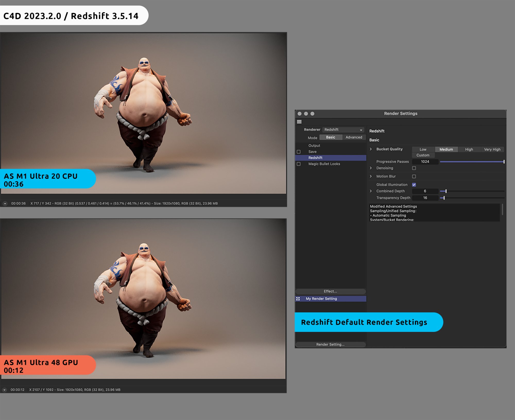Viewport: 515px width, 420px height.
Task: Switch Mode to Basic
Action: pos(331,137)
